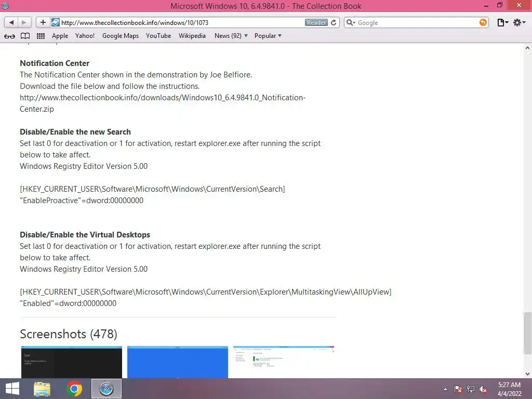Click the vertical scrollbar thumb

pyautogui.click(x=527, y=333)
